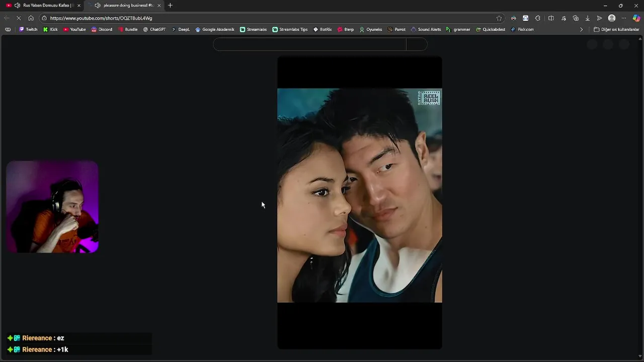Open the YouTube bookmark

[x=74, y=30]
